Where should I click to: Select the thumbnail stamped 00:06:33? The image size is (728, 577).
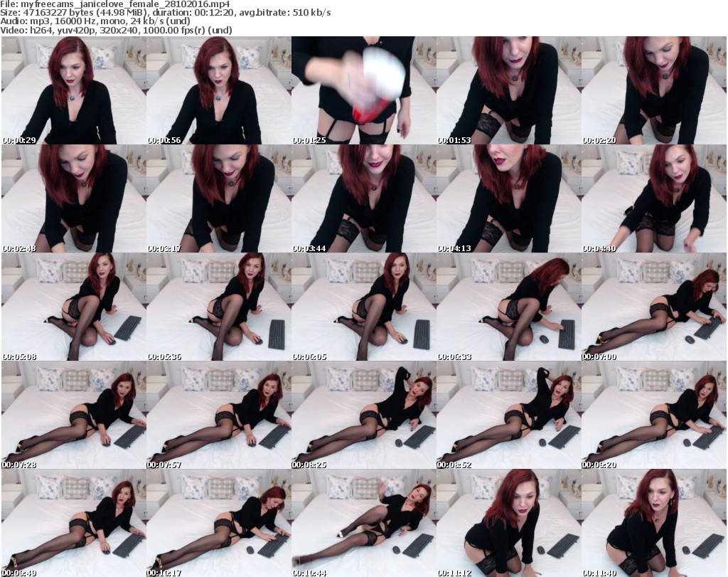click(x=509, y=307)
